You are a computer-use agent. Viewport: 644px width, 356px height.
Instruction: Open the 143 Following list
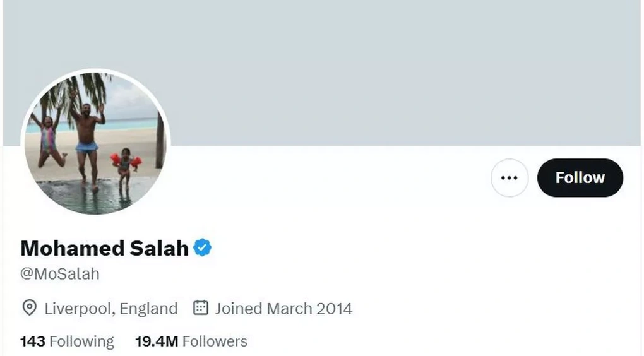click(x=67, y=341)
